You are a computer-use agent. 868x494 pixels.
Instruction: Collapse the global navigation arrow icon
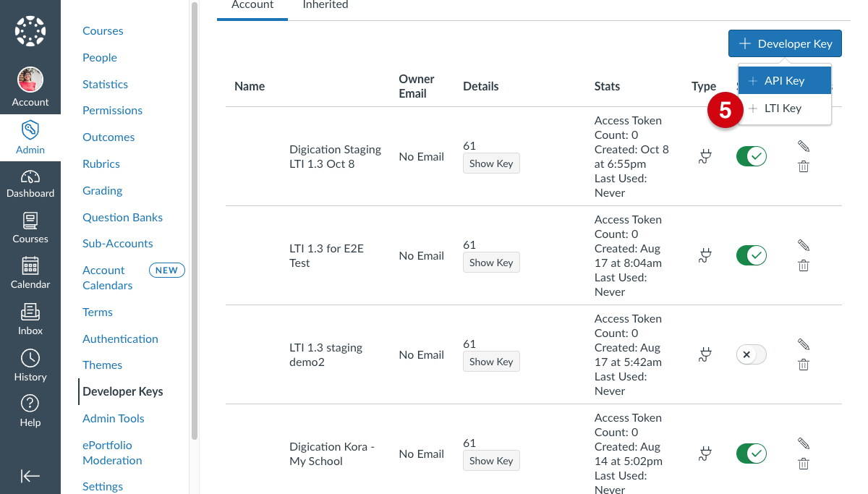click(x=30, y=476)
